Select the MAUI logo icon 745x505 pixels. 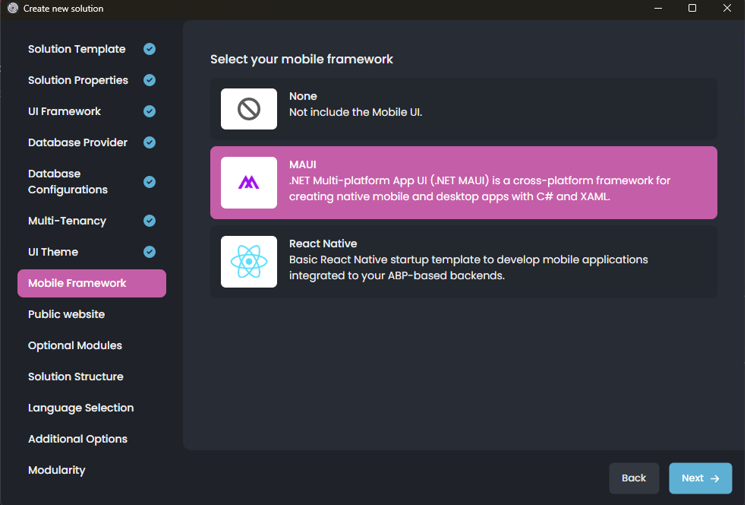click(248, 182)
